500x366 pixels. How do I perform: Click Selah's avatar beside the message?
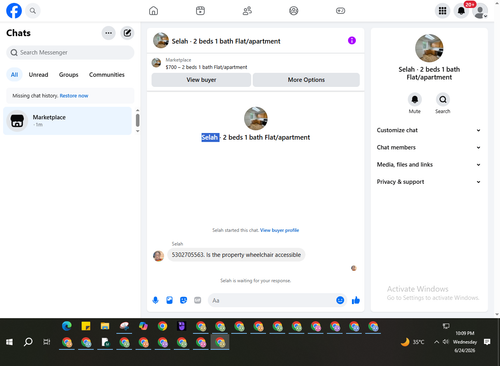tap(158, 256)
